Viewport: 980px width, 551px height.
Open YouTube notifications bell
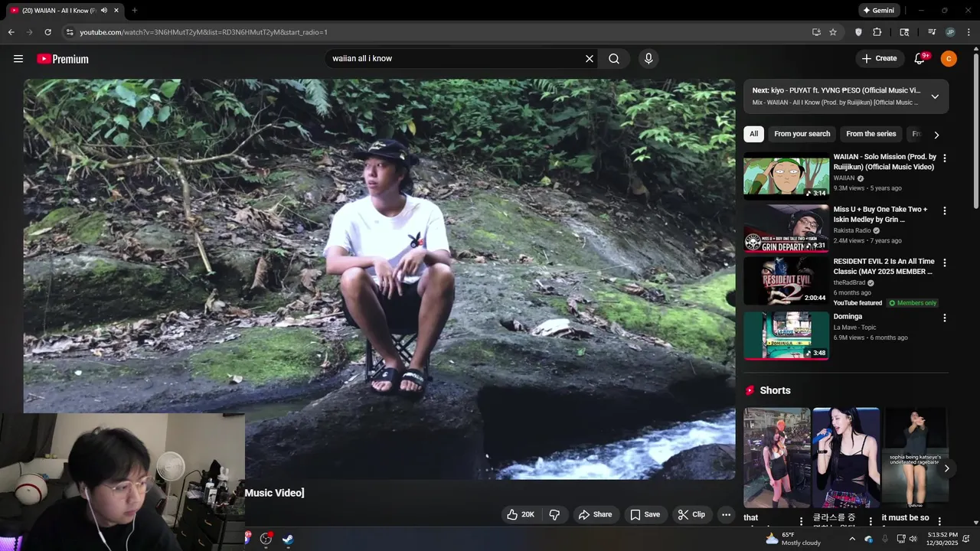(920, 58)
